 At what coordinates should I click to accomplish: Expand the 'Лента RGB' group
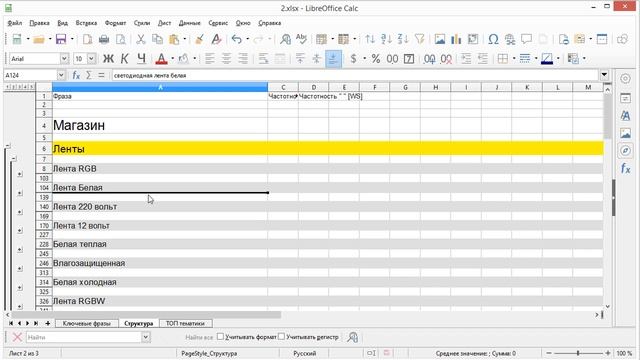coord(20,174)
